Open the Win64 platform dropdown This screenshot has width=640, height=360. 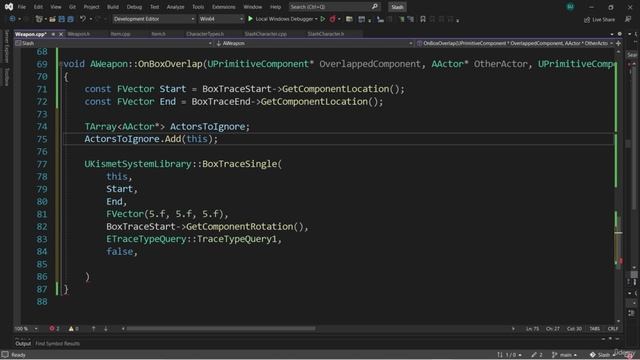coord(221,19)
